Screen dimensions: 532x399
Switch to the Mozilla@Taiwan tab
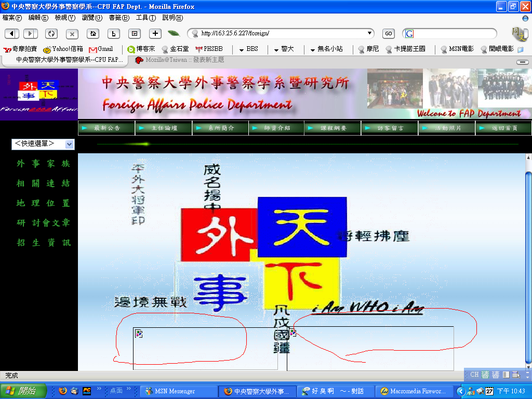[x=180, y=60]
